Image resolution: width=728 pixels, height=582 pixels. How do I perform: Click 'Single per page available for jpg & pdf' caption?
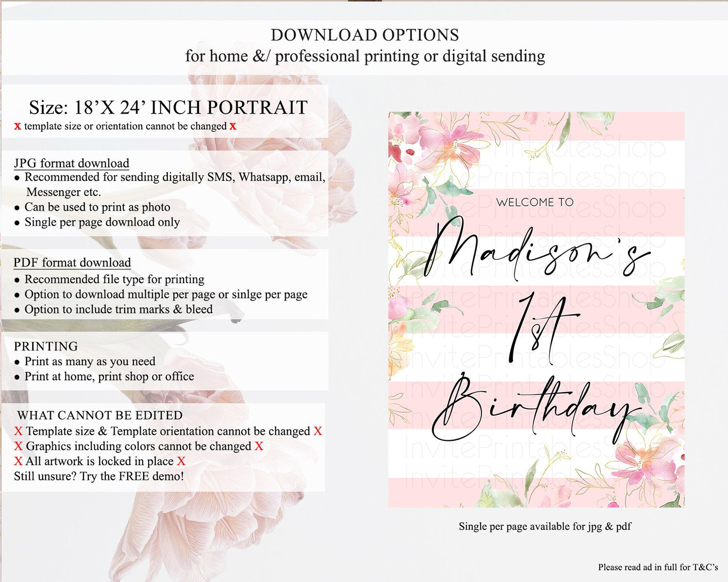pyautogui.click(x=545, y=526)
